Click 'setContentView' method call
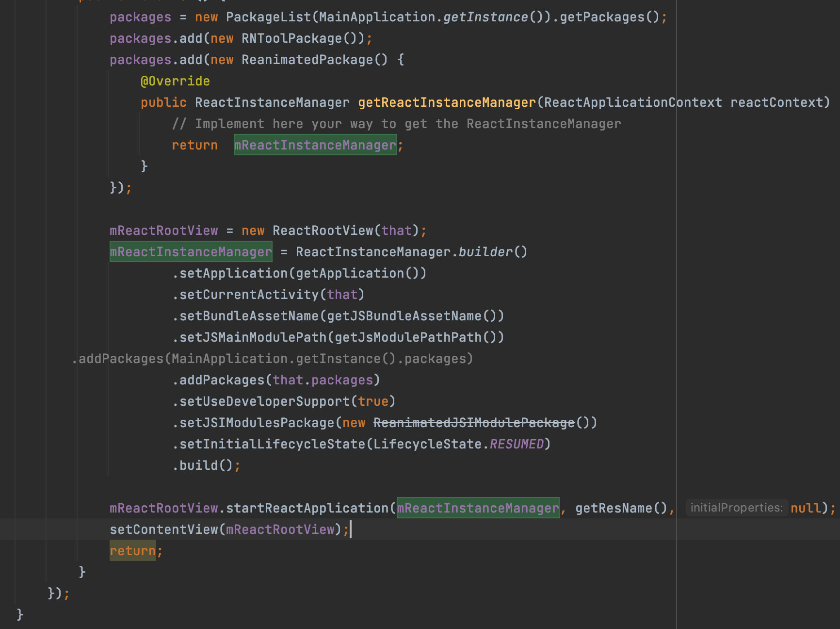840x629 pixels. pos(164,530)
